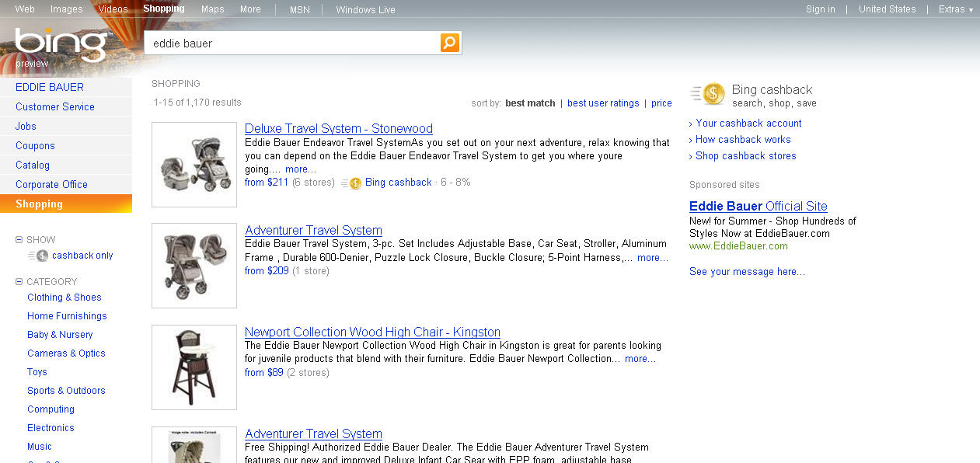The height and width of the screenshot is (463, 980).
Task: Filter by Sports & Outdoors category
Action: pos(66,391)
